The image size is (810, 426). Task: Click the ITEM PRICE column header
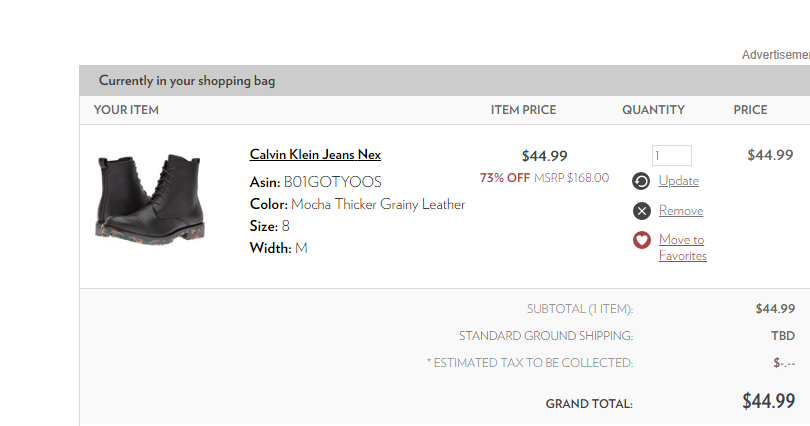[523, 110]
